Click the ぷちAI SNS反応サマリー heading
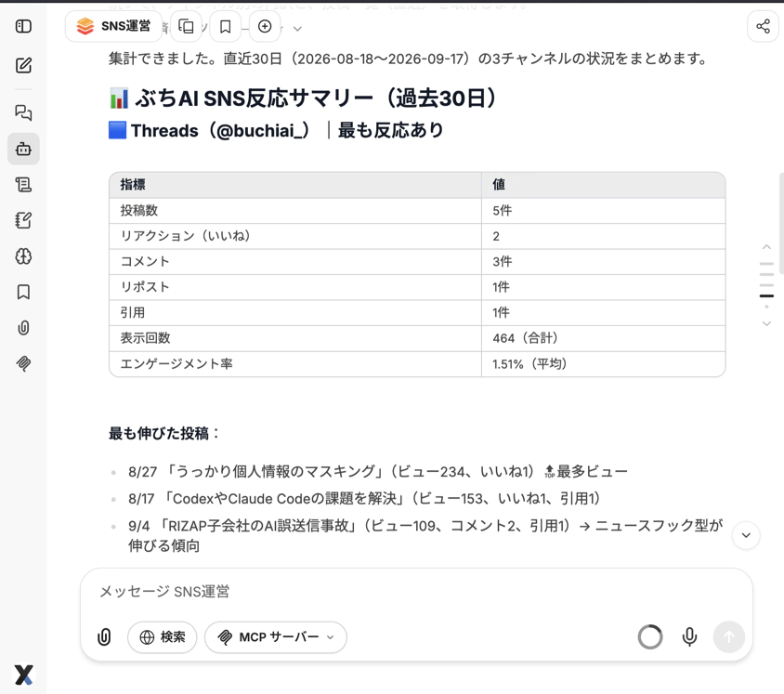This screenshot has height=694, width=784. click(x=303, y=98)
